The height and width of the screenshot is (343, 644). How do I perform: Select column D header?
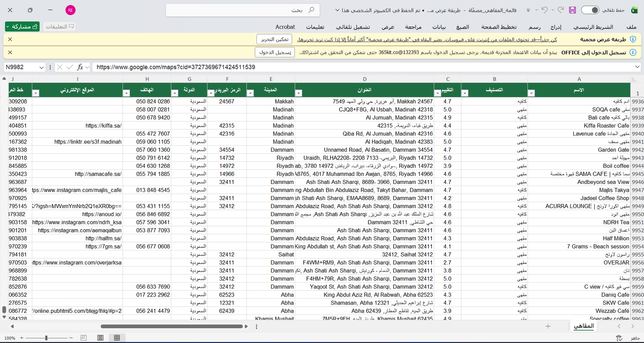point(365,79)
